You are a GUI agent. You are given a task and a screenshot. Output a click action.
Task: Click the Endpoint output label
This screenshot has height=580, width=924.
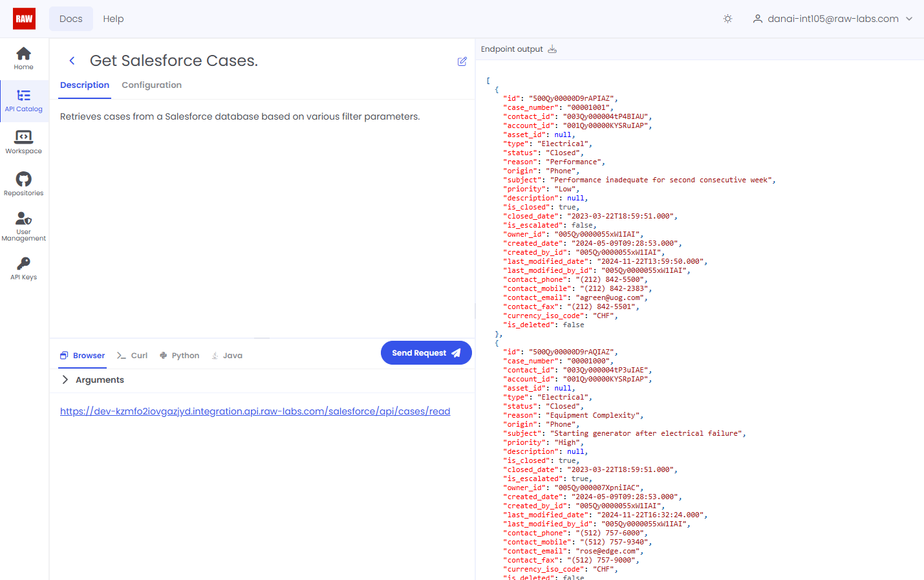511,49
